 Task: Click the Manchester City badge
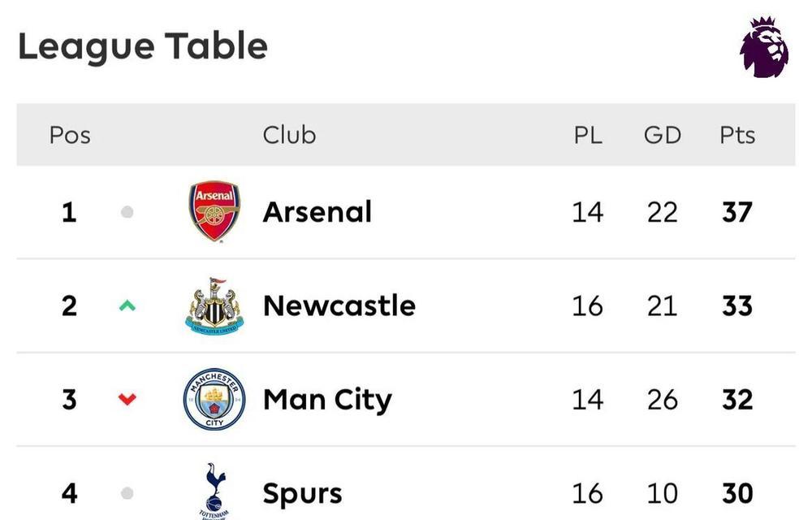(214, 399)
